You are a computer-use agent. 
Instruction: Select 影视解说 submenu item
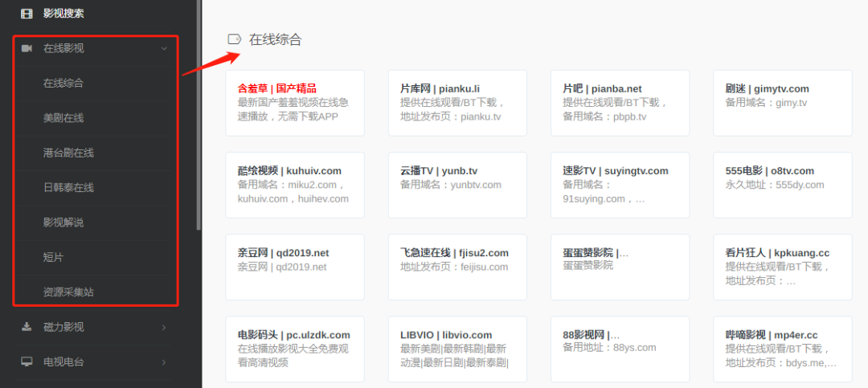[x=63, y=223]
